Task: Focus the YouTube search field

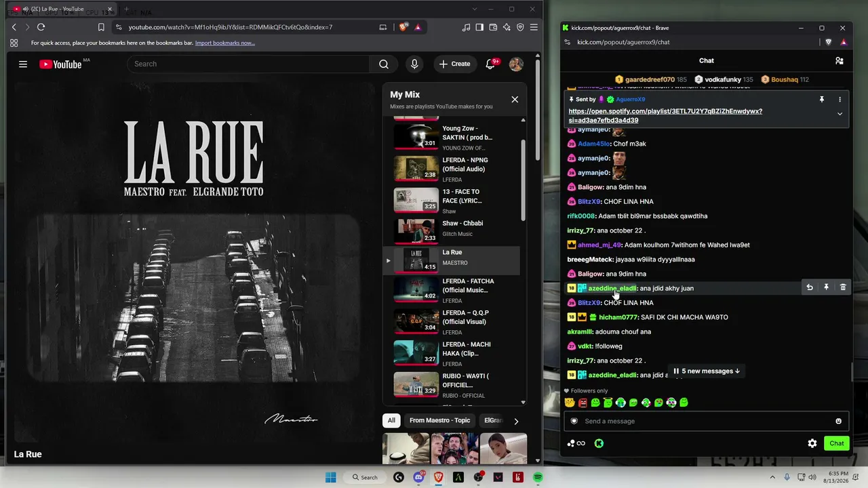Action: tap(248, 64)
